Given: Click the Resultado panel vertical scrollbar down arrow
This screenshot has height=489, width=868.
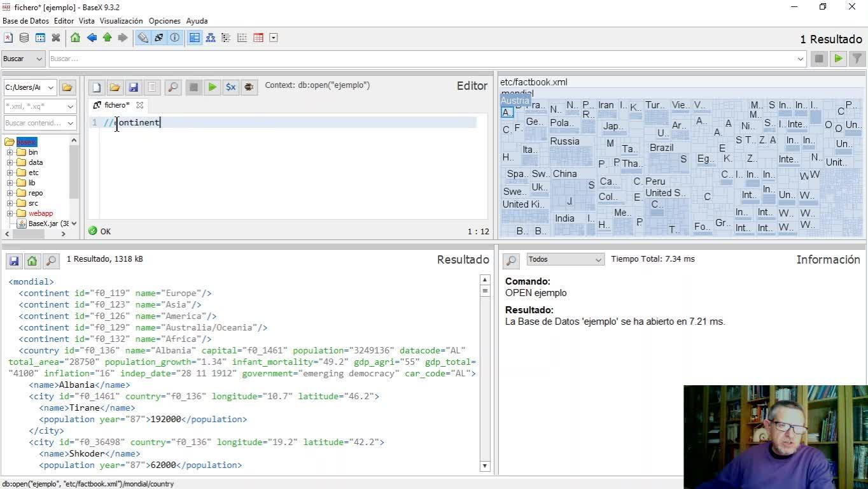Looking at the screenshot, I should point(484,465).
